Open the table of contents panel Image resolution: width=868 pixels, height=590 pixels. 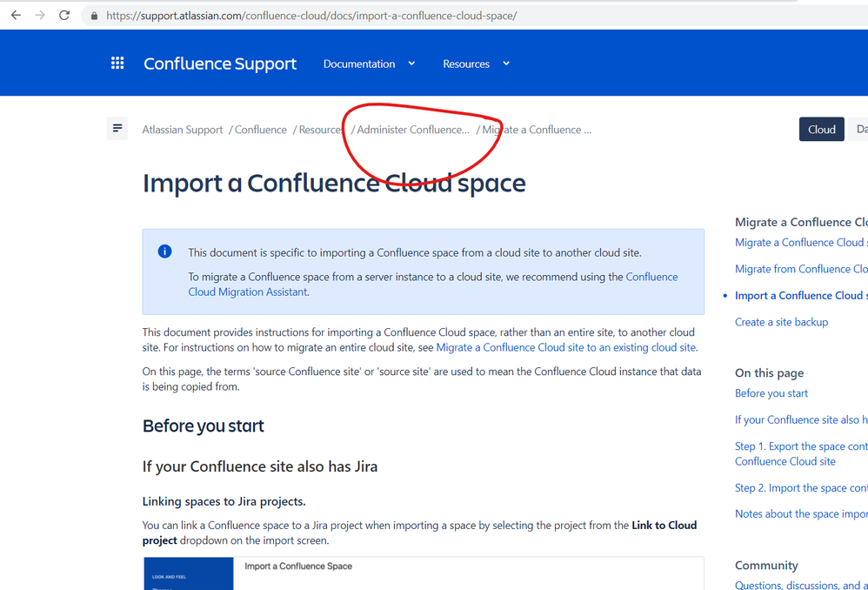coord(117,128)
